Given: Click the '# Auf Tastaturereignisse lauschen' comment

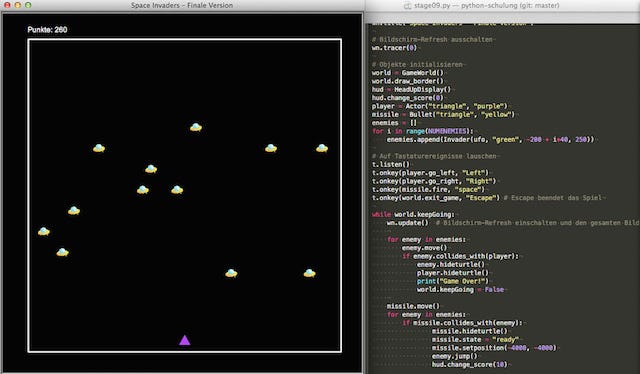Looking at the screenshot, I should coord(434,156).
